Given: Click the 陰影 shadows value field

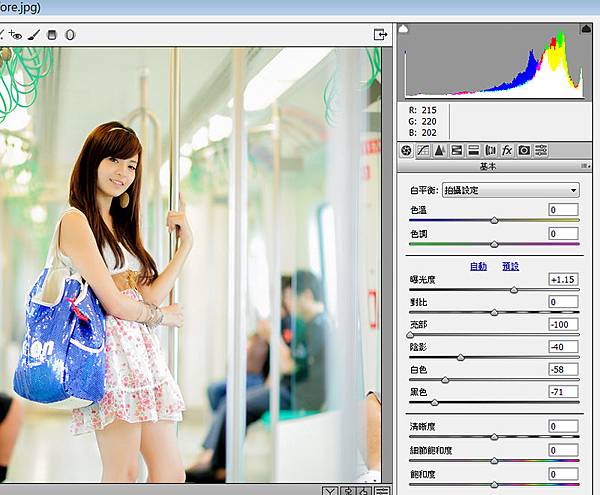Looking at the screenshot, I should click(563, 347).
